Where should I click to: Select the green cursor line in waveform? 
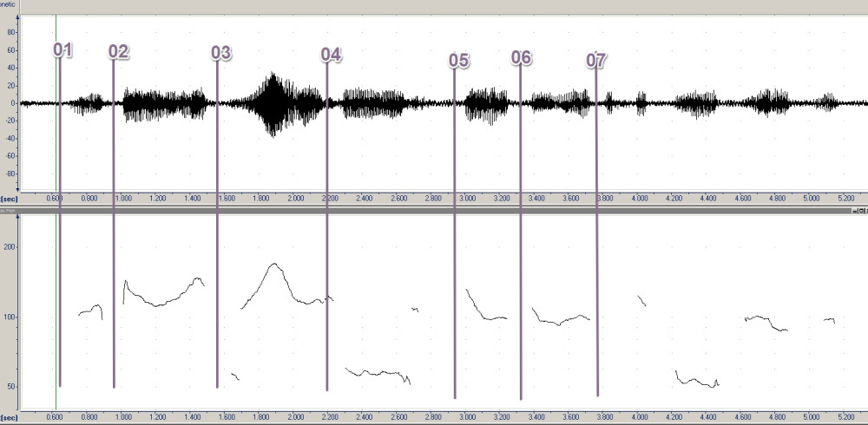click(56, 102)
